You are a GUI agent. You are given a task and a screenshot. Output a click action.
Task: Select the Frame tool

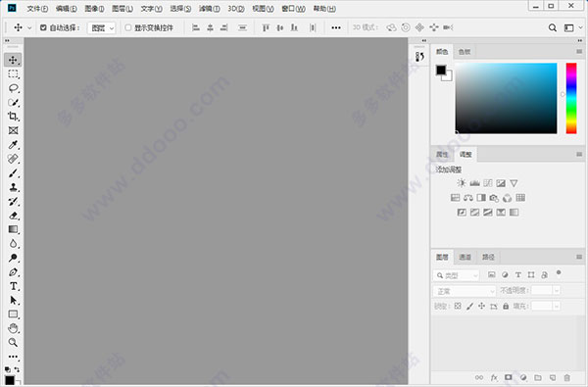[x=13, y=130]
